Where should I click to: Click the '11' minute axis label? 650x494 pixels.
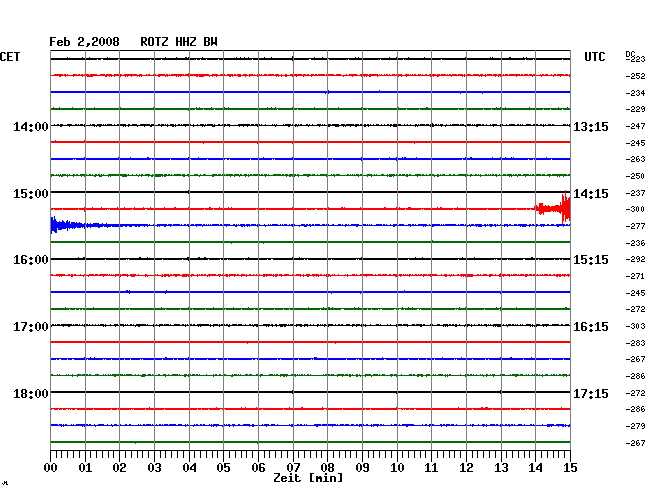point(431,468)
